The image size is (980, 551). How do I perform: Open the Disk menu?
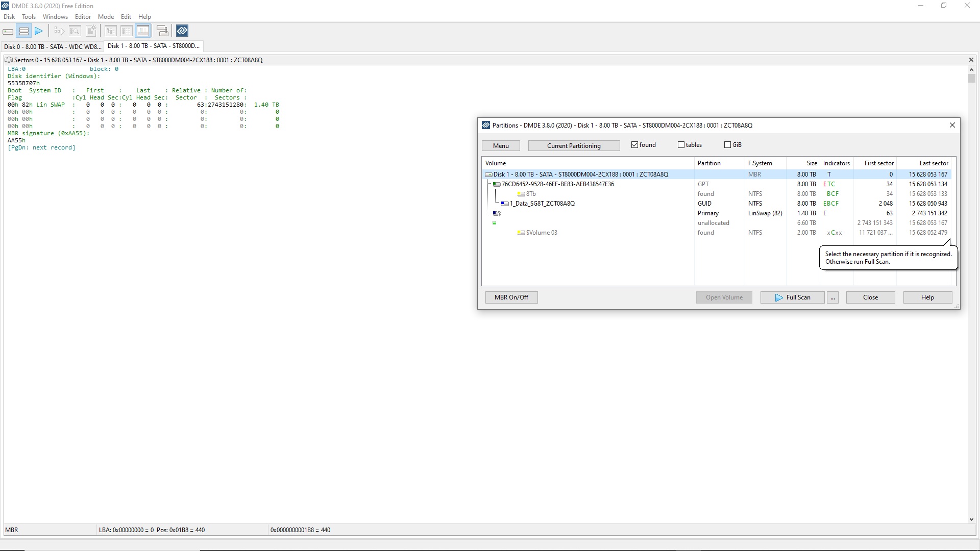click(x=9, y=16)
